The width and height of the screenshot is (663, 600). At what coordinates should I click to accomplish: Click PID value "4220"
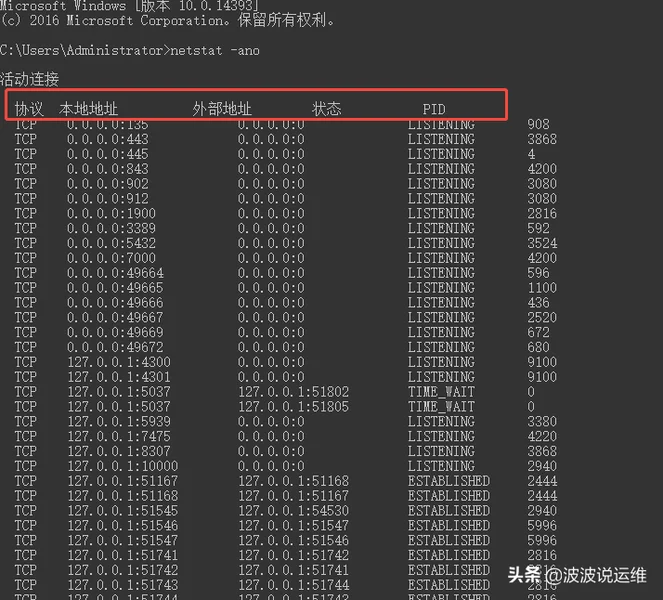pos(542,436)
